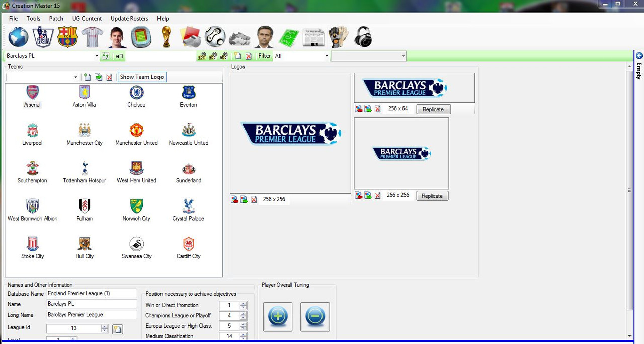Viewport: 644px width, 344px height.
Task: Click the Long Name field
Action: point(91,315)
